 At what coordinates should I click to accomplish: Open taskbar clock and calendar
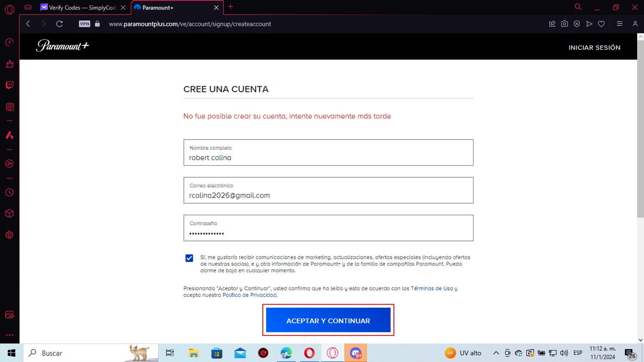[603, 353]
